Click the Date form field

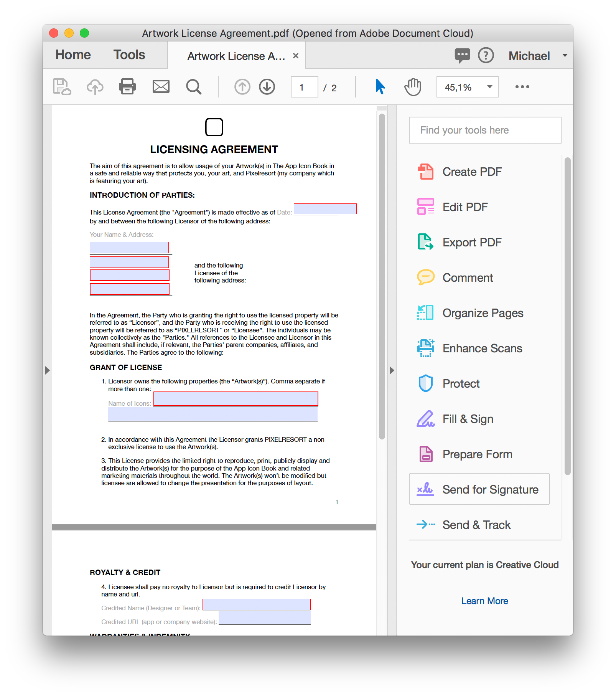coord(325,209)
